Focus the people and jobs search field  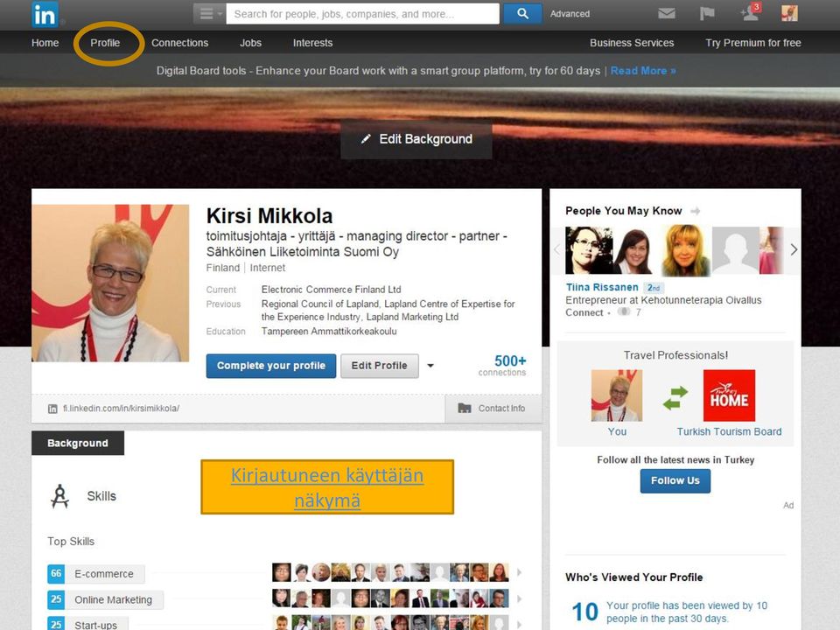click(362, 14)
